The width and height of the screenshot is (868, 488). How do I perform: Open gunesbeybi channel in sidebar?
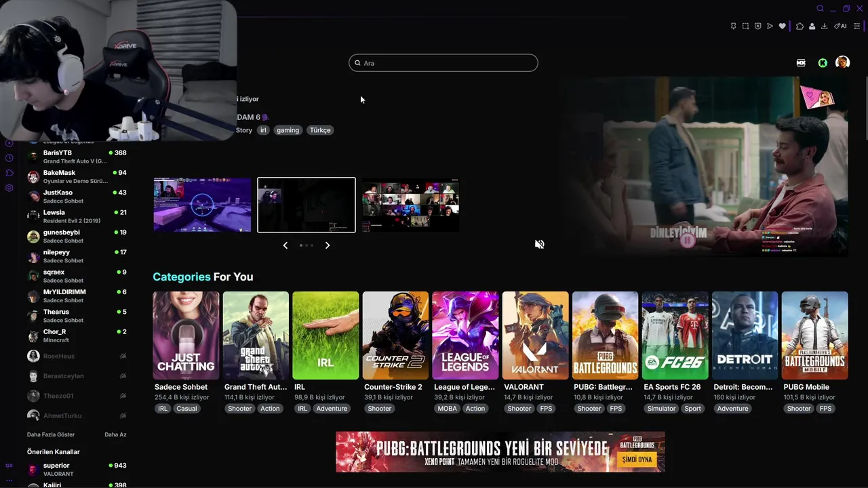pyautogui.click(x=77, y=236)
